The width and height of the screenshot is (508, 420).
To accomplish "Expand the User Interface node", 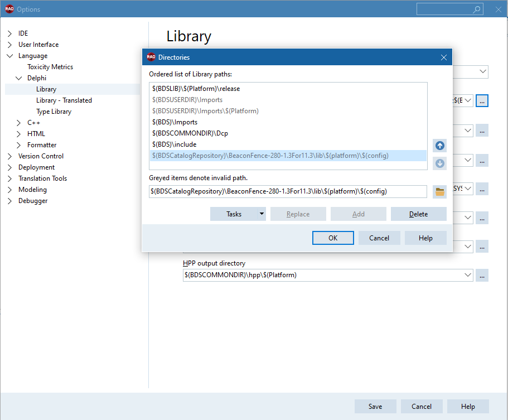I will 9,45.
